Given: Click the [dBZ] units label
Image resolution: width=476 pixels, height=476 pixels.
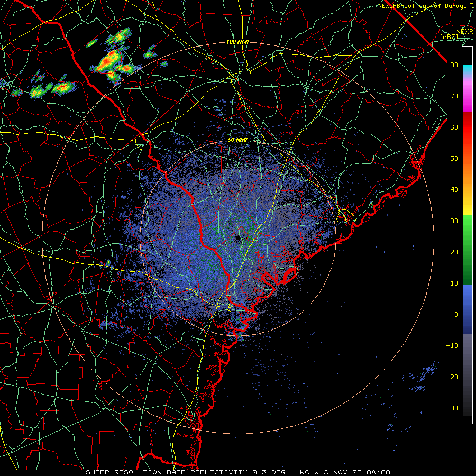Looking at the screenshot, I should pos(449,36).
